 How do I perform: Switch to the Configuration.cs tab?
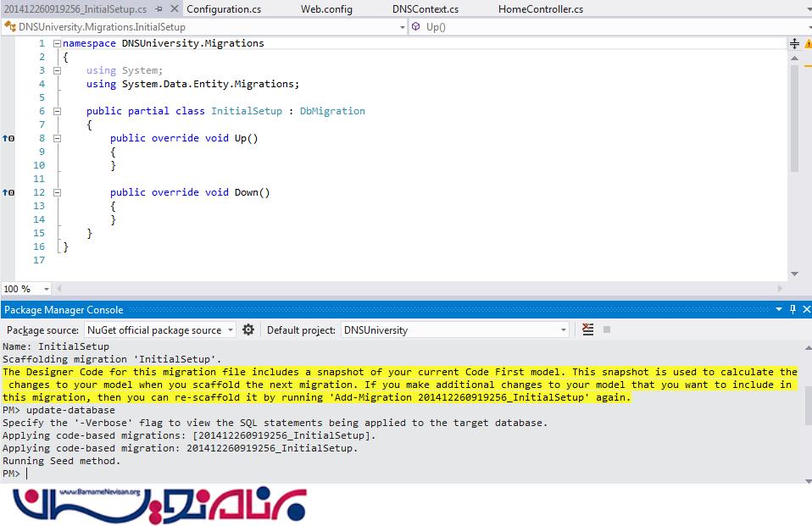click(x=224, y=9)
